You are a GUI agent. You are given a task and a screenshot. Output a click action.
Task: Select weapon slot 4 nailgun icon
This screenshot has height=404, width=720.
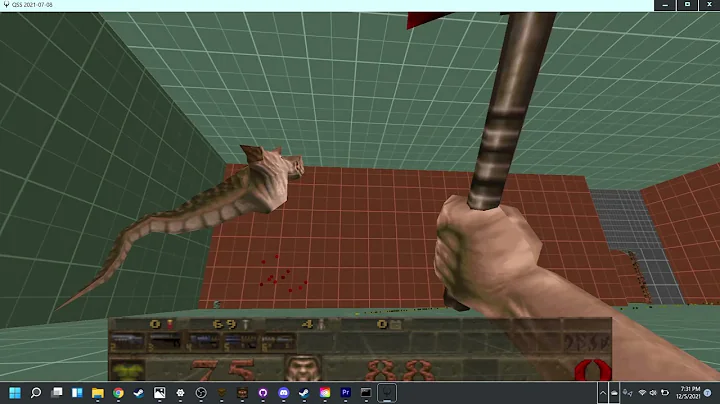[x=202, y=342]
